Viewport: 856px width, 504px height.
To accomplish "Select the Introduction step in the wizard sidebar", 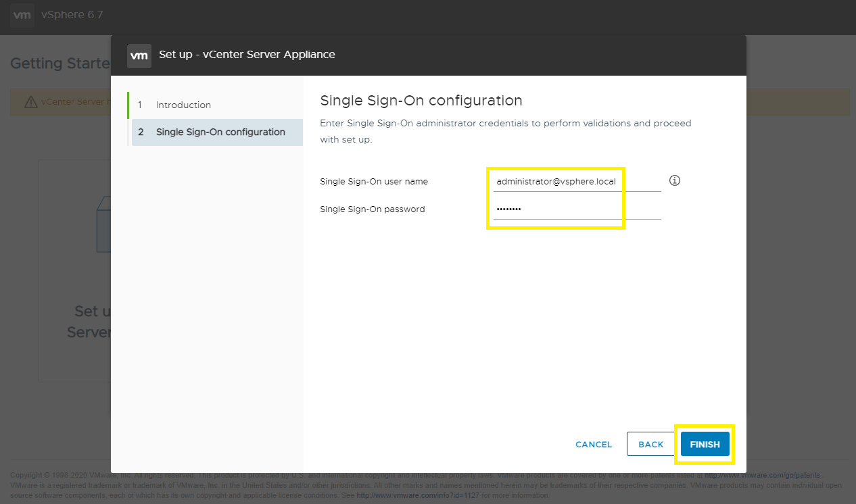I will point(183,105).
